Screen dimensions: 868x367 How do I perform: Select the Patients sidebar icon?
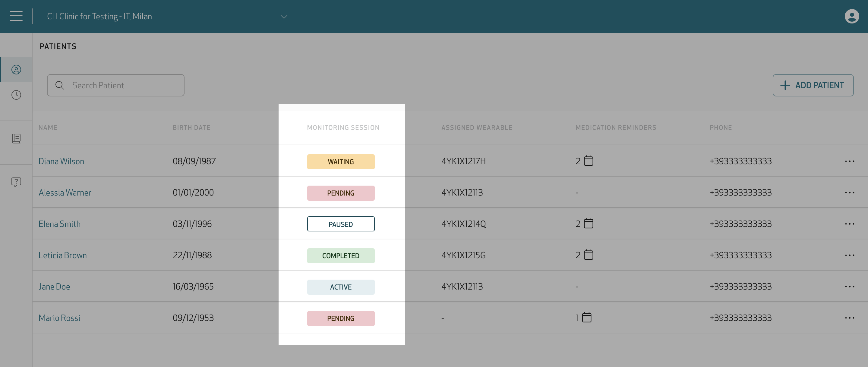[16, 70]
